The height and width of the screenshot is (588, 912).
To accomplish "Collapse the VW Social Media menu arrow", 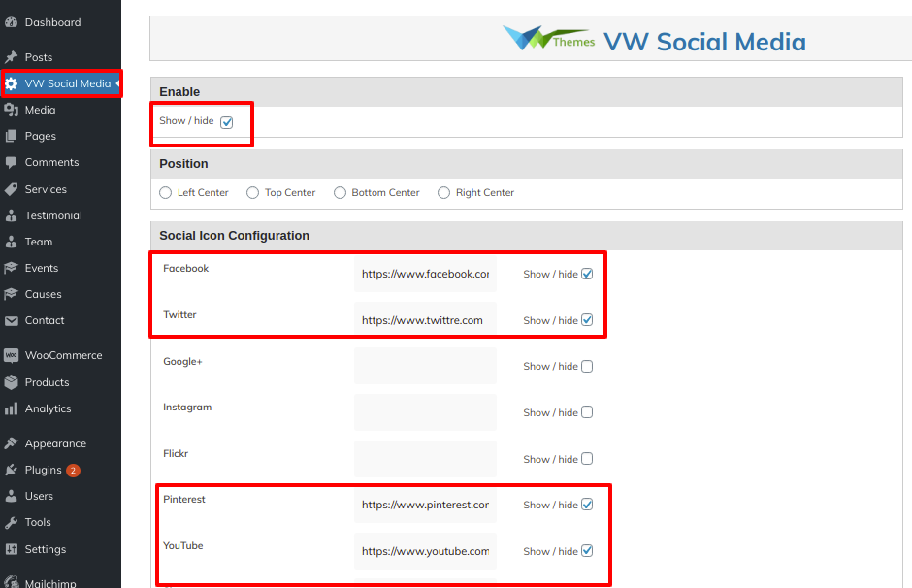I will coord(117,83).
